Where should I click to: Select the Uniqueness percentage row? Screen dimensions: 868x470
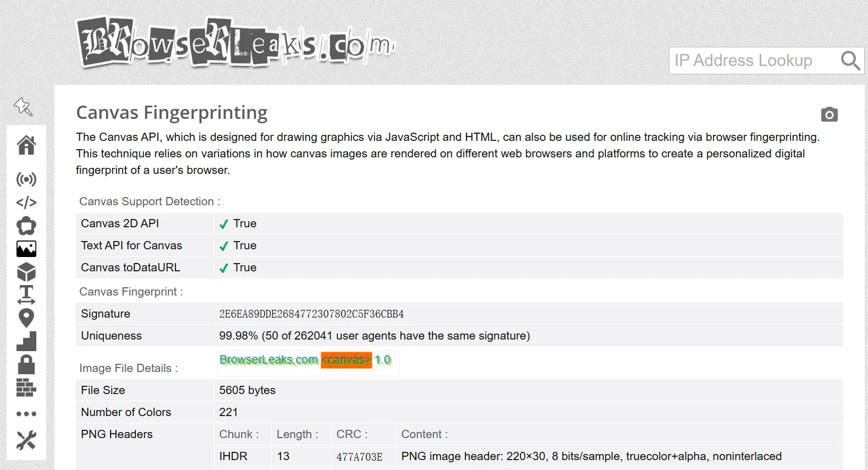(374, 335)
